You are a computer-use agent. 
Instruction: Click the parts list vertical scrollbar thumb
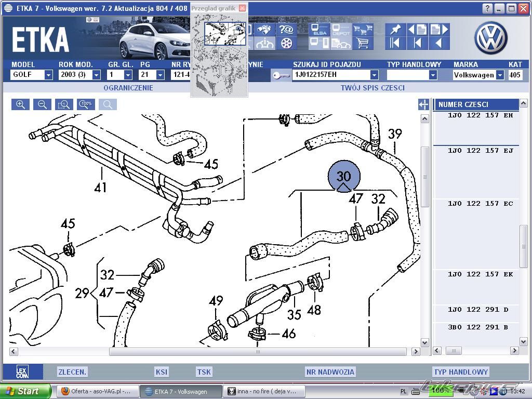point(523,246)
